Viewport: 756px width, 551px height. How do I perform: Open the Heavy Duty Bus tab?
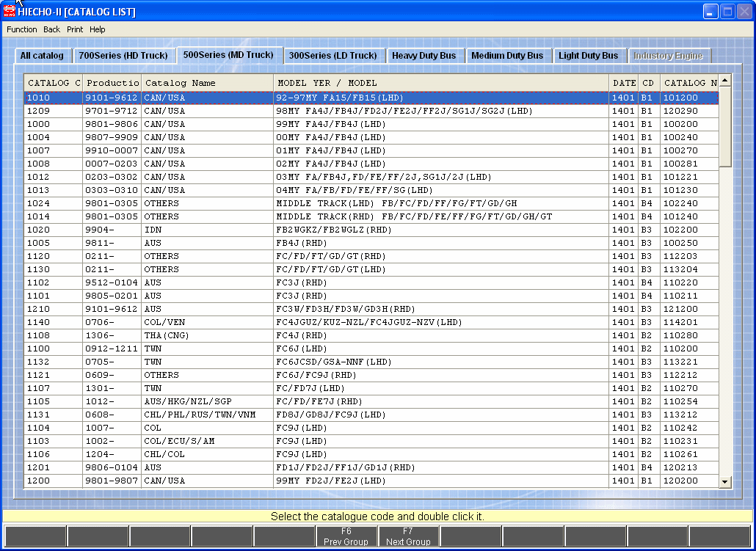point(424,56)
